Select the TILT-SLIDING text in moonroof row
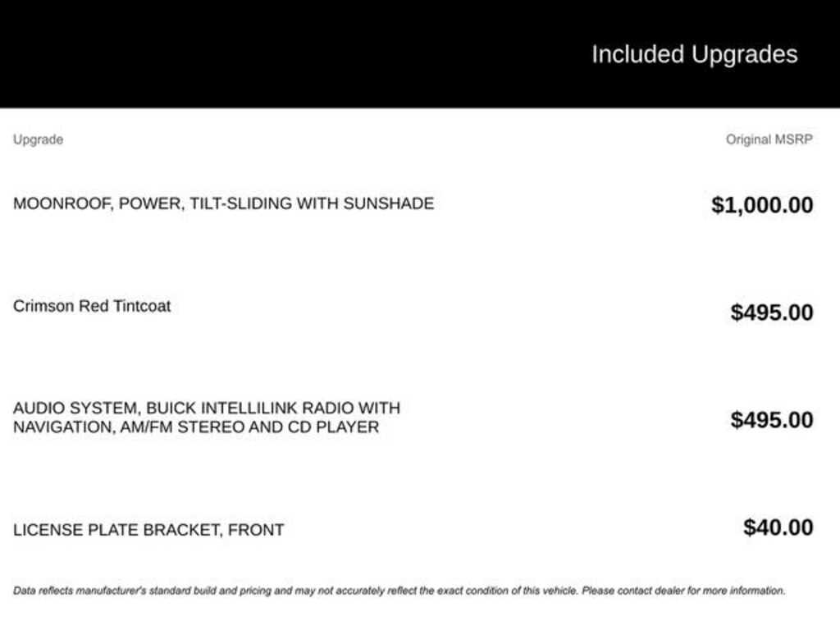Image resolution: width=840 pixels, height=630 pixels. (240, 203)
